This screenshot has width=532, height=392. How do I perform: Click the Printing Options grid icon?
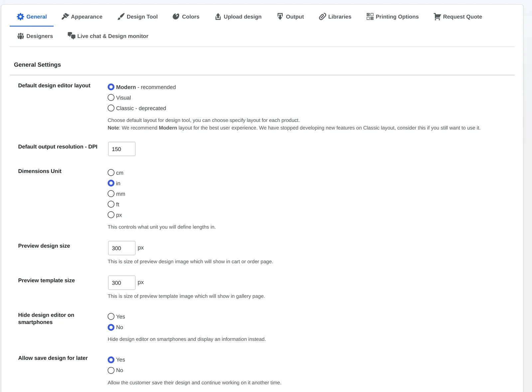coord(370,16)
